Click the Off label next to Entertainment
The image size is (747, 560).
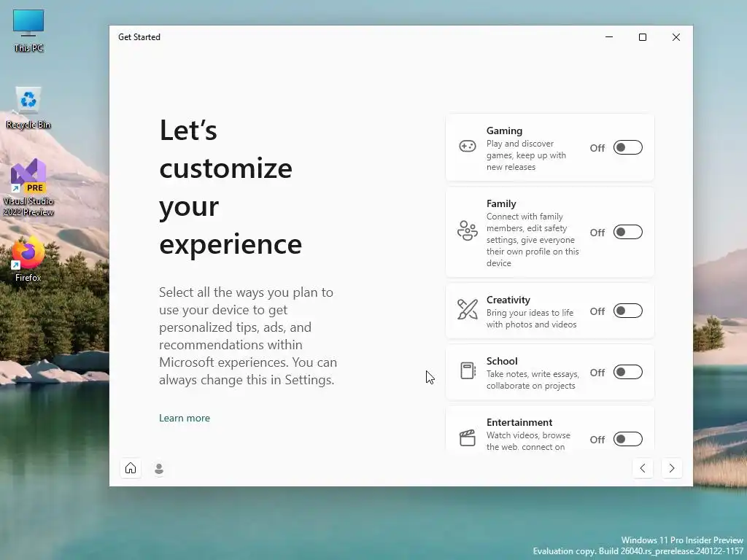[597, 440]
